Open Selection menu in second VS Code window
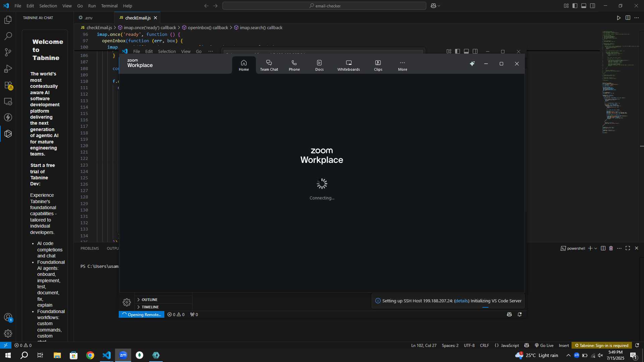 pyautogui.click(x=167, y=51)
